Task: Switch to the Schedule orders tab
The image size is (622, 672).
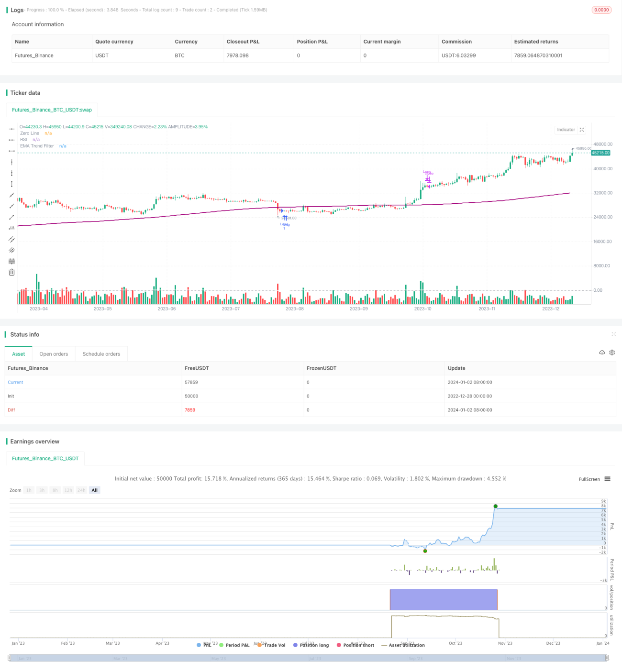Action: tap(101, 354)
